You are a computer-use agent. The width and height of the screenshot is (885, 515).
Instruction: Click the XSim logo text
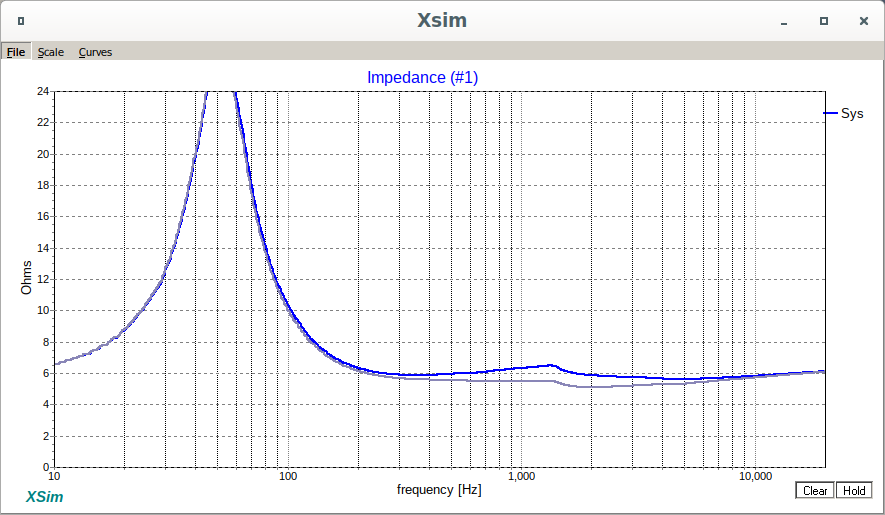tap(44, 497)
